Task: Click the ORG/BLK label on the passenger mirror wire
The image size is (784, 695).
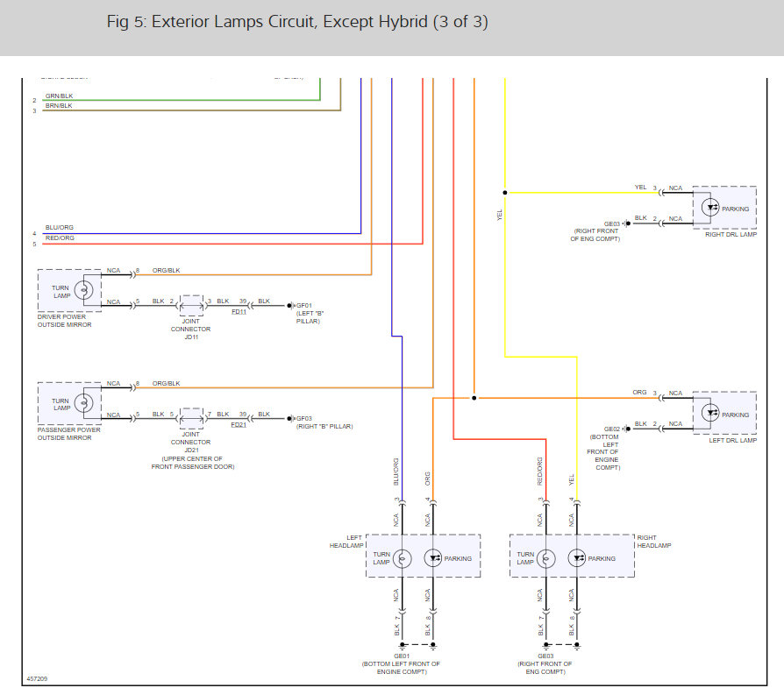Action: click(x=166, y=383)
